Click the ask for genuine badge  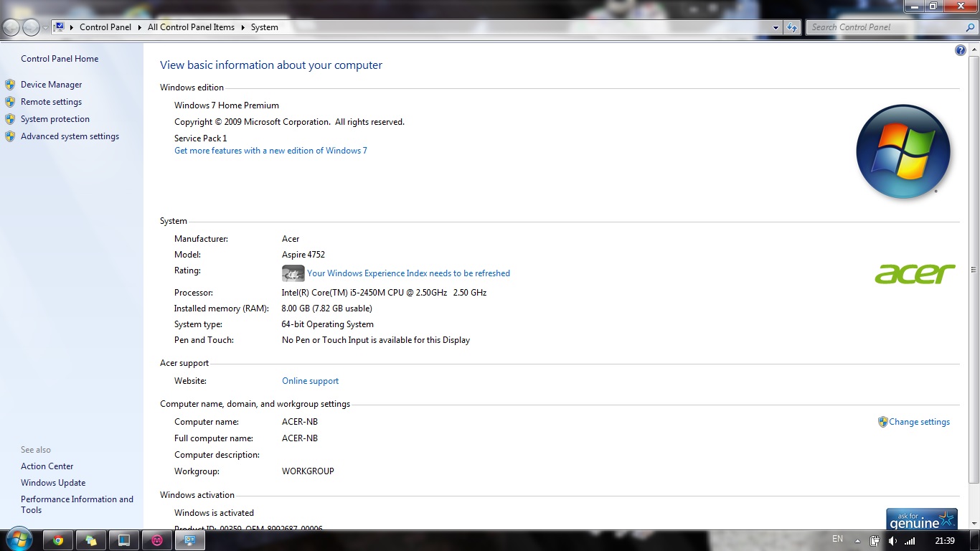click(x=922, y=519)
